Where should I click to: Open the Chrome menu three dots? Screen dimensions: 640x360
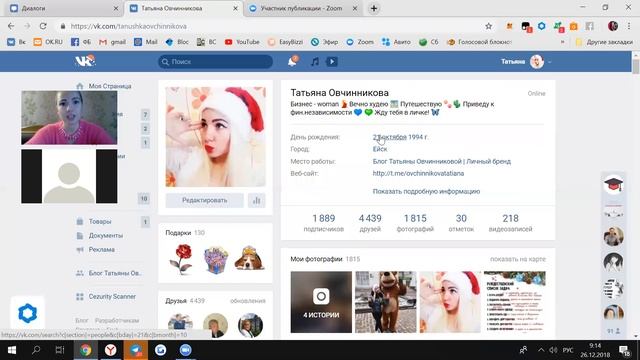[629, 26]
